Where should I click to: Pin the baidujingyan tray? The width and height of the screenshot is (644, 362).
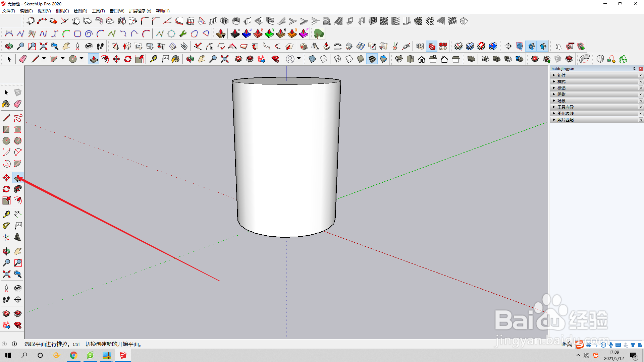point(634,69)
